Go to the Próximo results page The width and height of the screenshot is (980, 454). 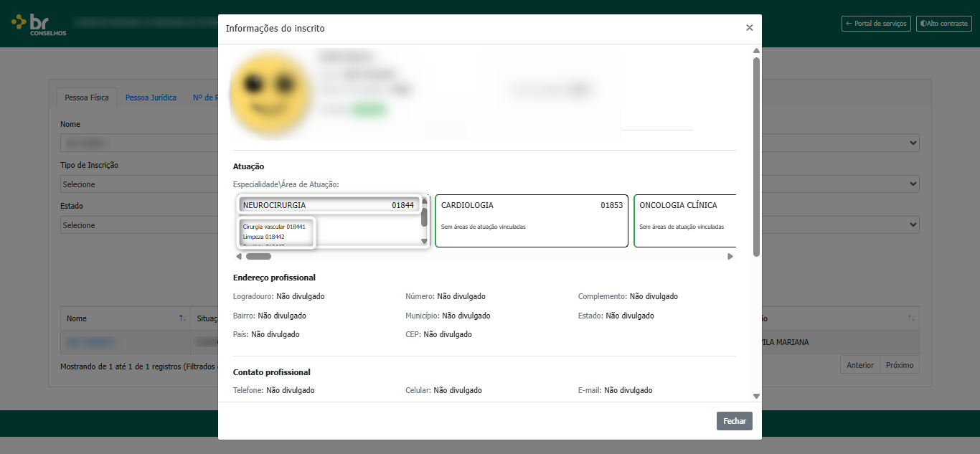(x=900, y=365)
